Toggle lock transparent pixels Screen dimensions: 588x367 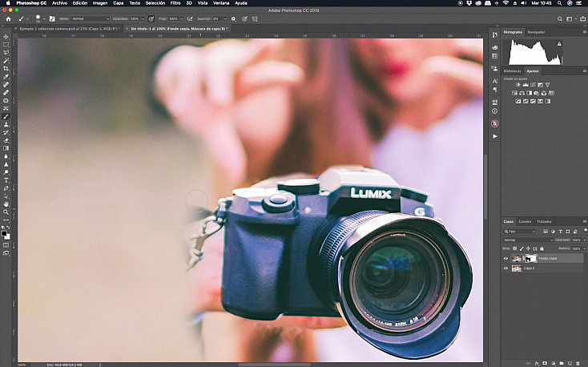coord(515,248)
